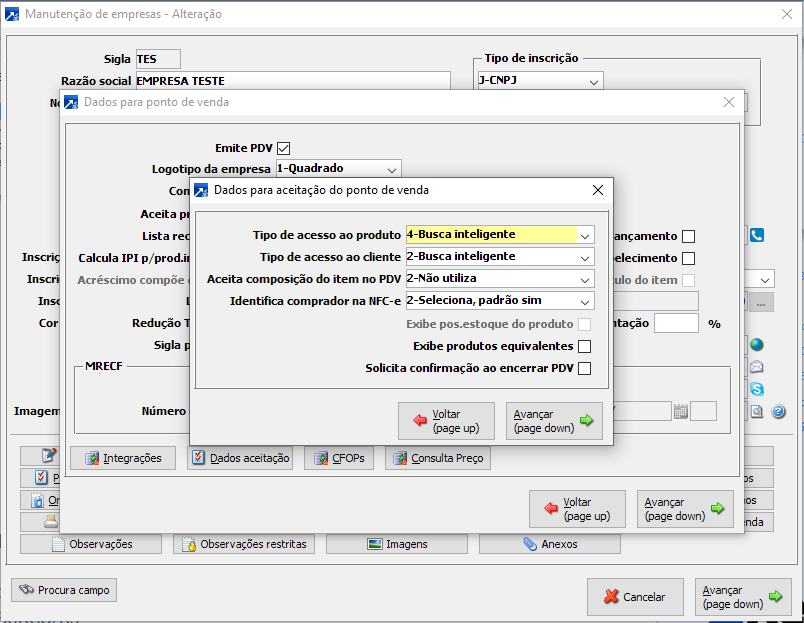Image resolution: width=804 pixels, height=623 pixels.
Task: Open the calendar date picker icon
Action: (x=680, y=411)
